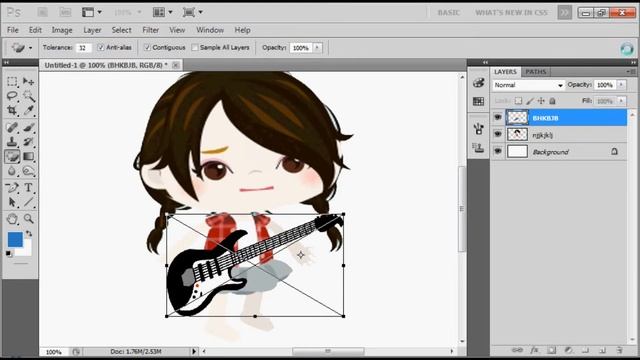Select the Brush tool
Image resolution: width=640 pixels, height=360 pixels.
point(28,127)
